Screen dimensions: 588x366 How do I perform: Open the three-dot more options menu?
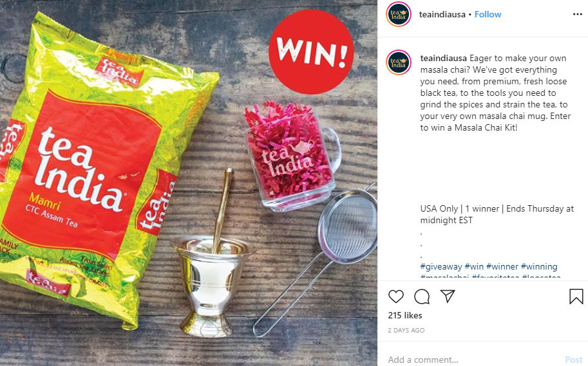[578, 14]
